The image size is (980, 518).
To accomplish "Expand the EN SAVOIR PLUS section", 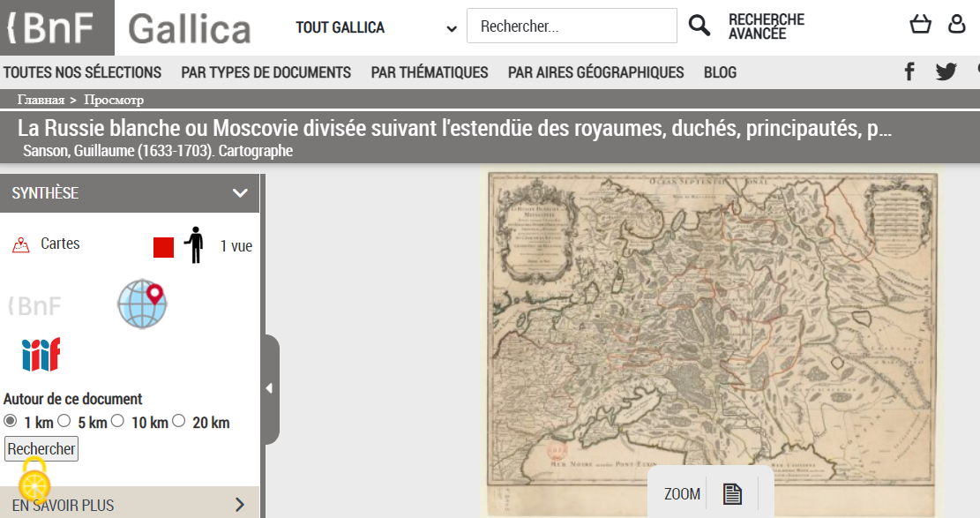I will [x=239, y=505].
